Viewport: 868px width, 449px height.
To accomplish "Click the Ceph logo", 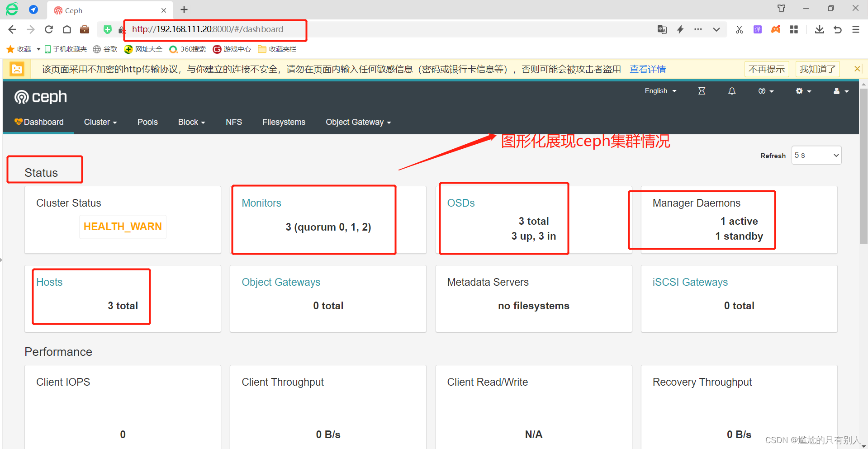I will [41, 97].
